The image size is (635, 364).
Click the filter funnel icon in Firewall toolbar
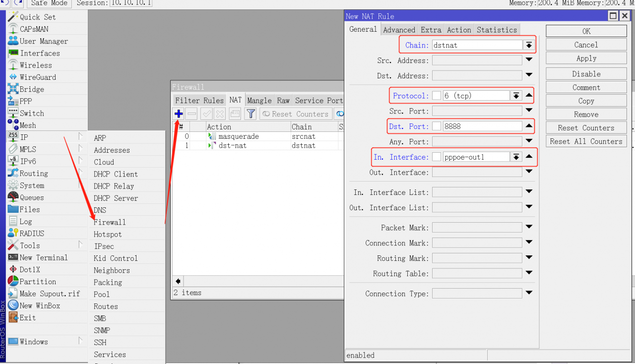tap(251, 114)
